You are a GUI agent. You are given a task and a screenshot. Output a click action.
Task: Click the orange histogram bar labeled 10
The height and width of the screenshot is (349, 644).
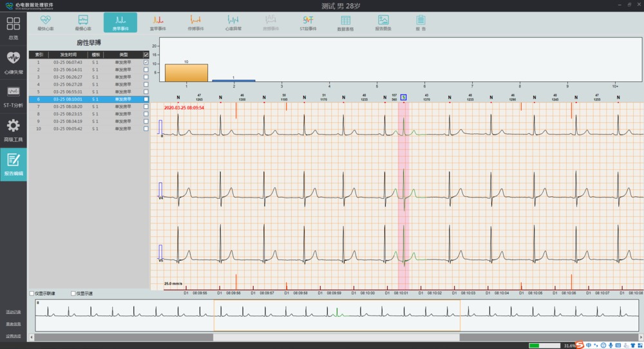click(x=186, y=73)
